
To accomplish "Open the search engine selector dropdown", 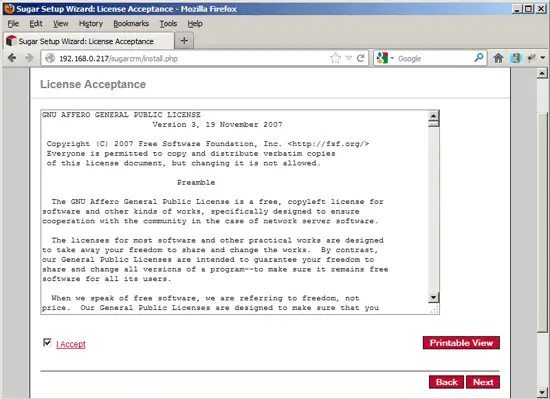I will tap(392, 58).
